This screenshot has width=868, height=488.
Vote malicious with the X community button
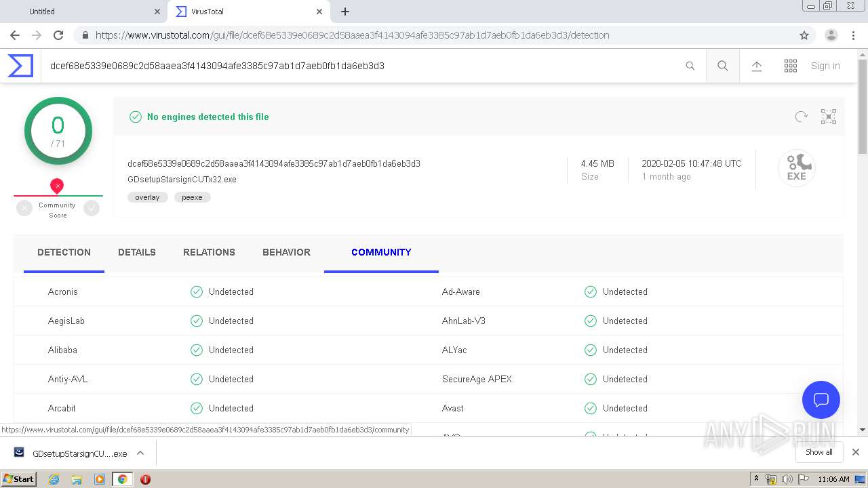click(24, 209)
